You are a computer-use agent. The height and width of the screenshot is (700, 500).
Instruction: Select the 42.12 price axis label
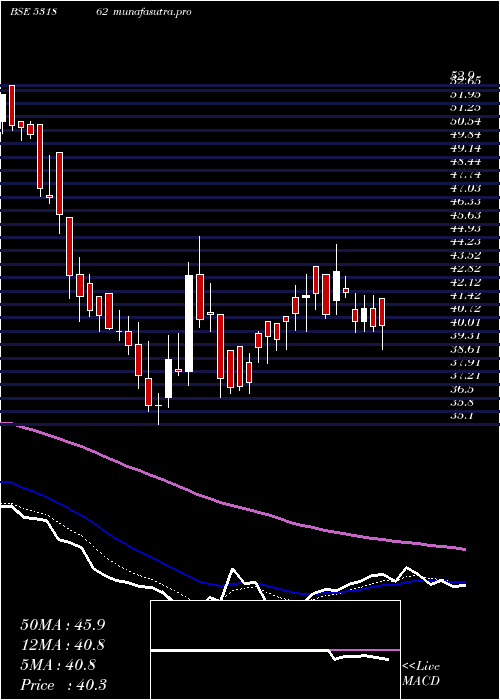pos(464,282)
